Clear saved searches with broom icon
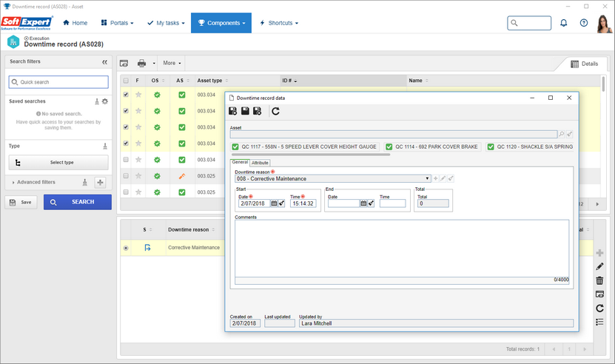 [97, 101]
